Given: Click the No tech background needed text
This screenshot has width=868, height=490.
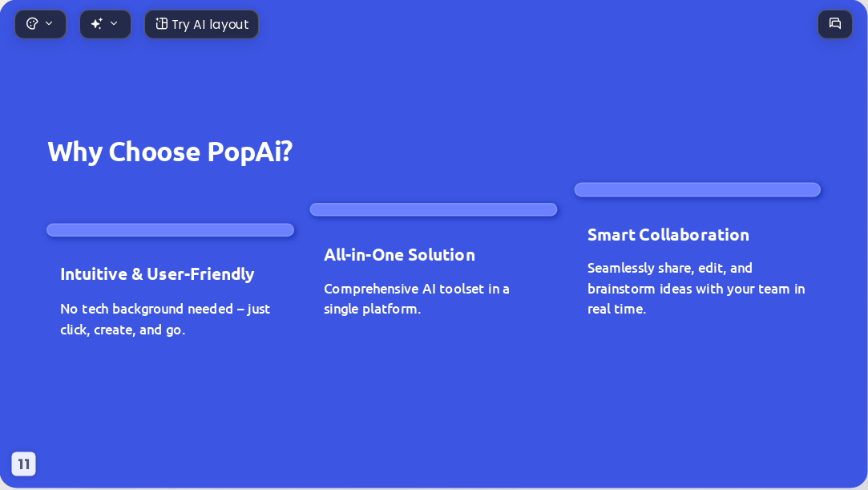Looking at the screenshot, I should [x=165, y=319].
